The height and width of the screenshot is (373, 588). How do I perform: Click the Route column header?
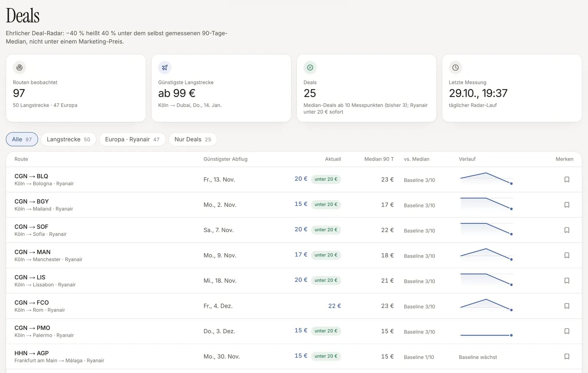pyautogui.click(x=21, y=159)
